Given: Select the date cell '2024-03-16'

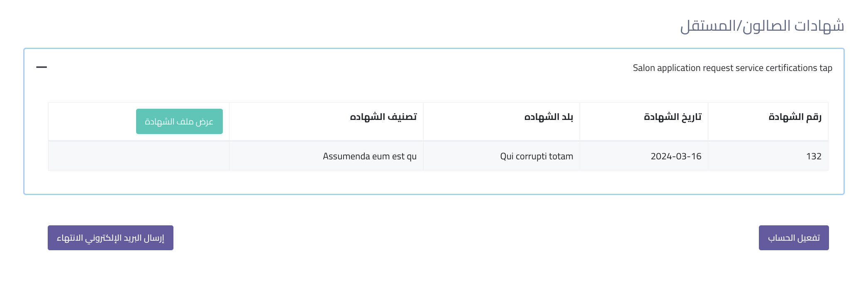Looking at the screenshot, I should [676, 156].
